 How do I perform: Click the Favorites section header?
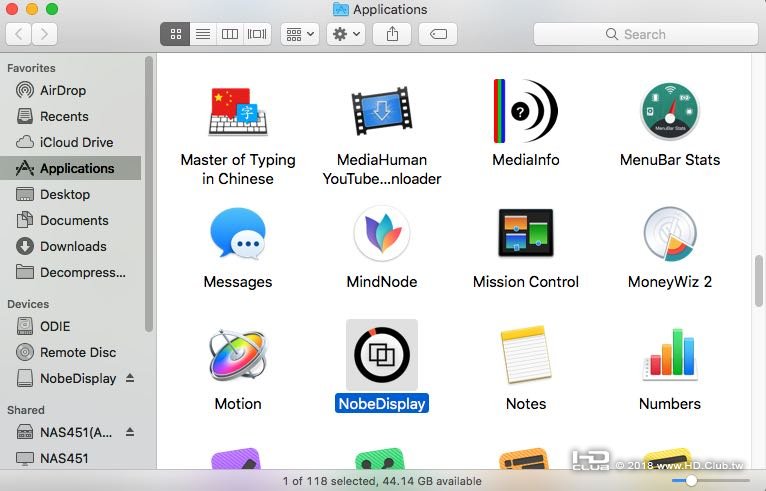31,68
